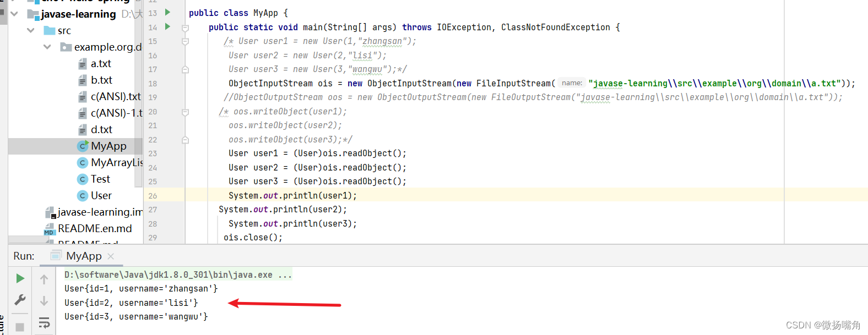This screenshot has width=868, height=335.
Task: Fold the comment block starting line 15
Action: coord(186,41)
